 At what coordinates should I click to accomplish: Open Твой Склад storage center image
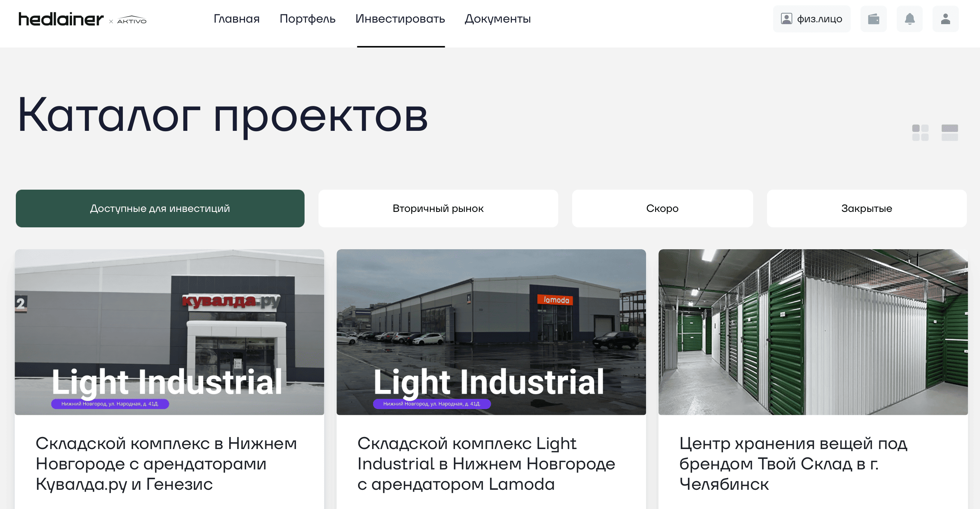click(813, 332)
